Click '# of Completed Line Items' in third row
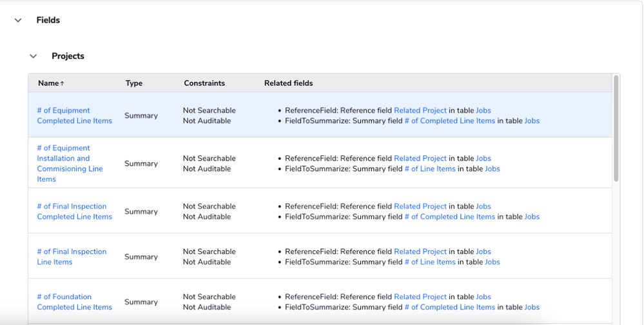This screenshot has height=325, width=644. tap(449, 217)
